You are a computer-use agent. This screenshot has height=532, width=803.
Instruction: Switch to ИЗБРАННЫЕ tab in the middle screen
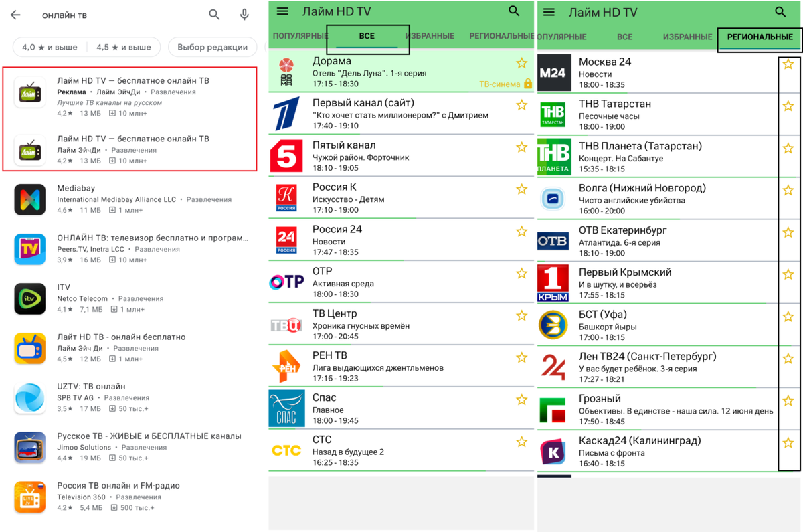click(430, 36)
